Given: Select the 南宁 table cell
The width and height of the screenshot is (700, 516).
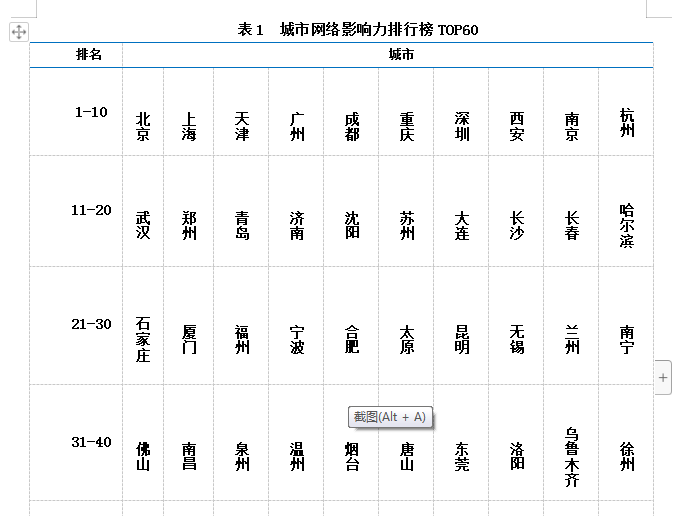Looking at the screenshot, I should click(x=627, y=340).
